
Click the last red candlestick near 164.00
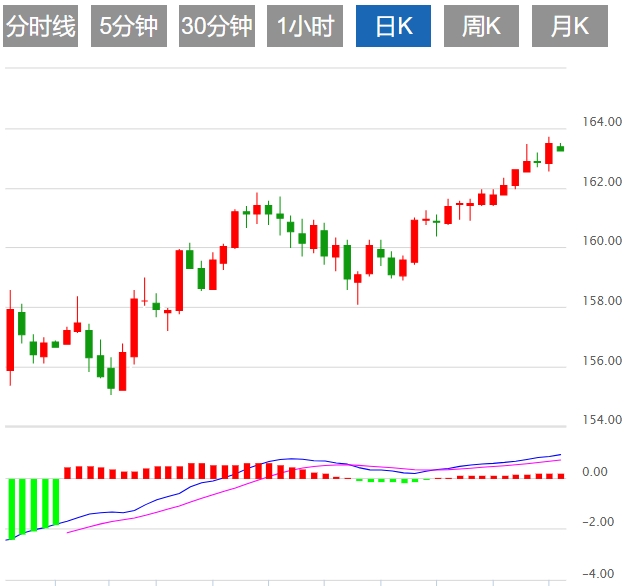549,154
